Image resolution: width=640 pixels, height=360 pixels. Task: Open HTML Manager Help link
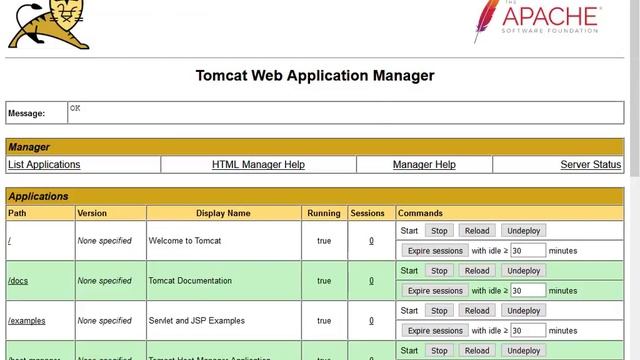point(258,164)
